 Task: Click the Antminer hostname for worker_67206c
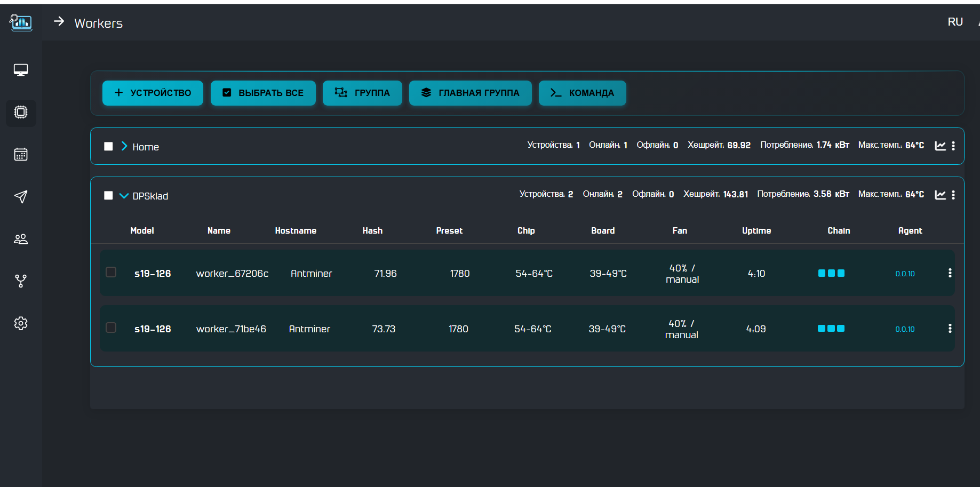[311, 274]
